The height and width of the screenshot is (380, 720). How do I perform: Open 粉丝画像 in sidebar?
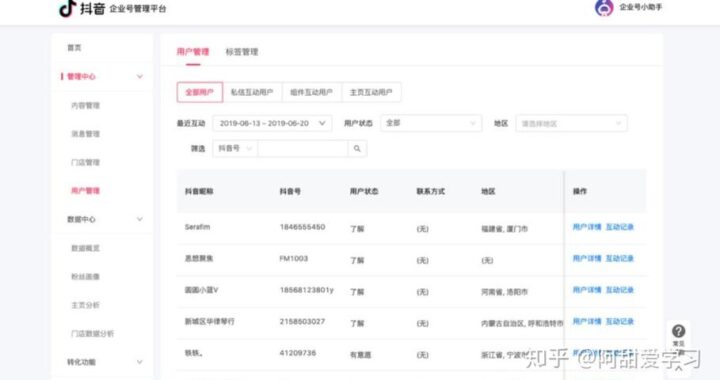coord(85,276)
